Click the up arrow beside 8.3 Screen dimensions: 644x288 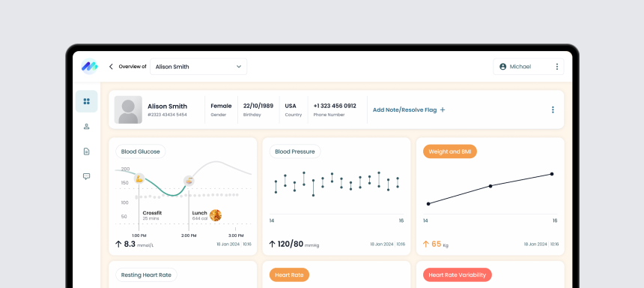(x=119, y=244)
